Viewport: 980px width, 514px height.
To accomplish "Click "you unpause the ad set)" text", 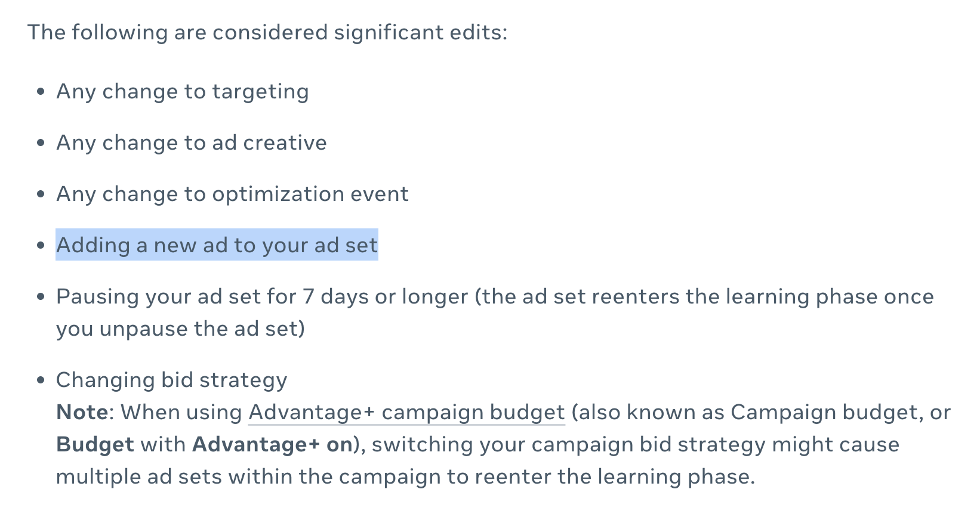I will (180, 329).
